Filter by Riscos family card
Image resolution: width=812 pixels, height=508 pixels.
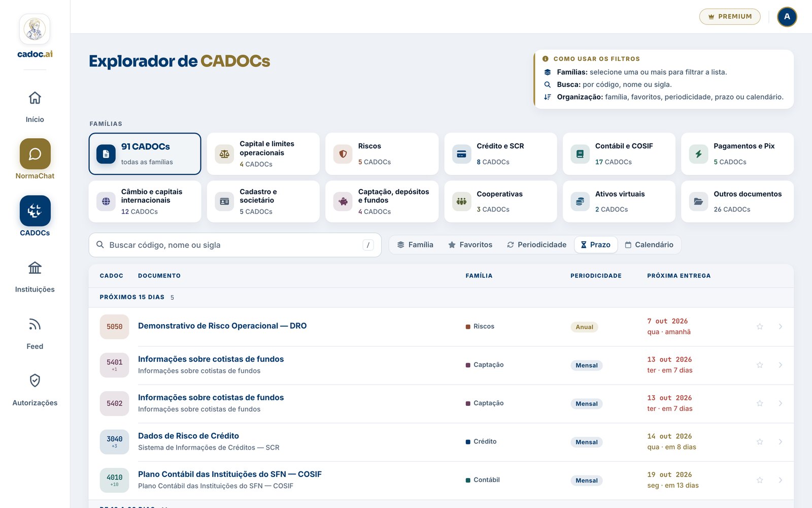coord(382,154)
